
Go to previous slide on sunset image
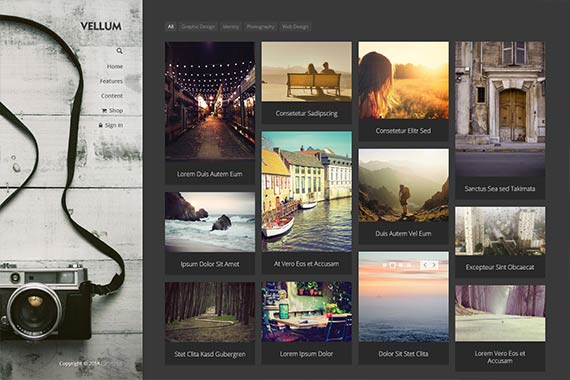[x=425, y=265]
